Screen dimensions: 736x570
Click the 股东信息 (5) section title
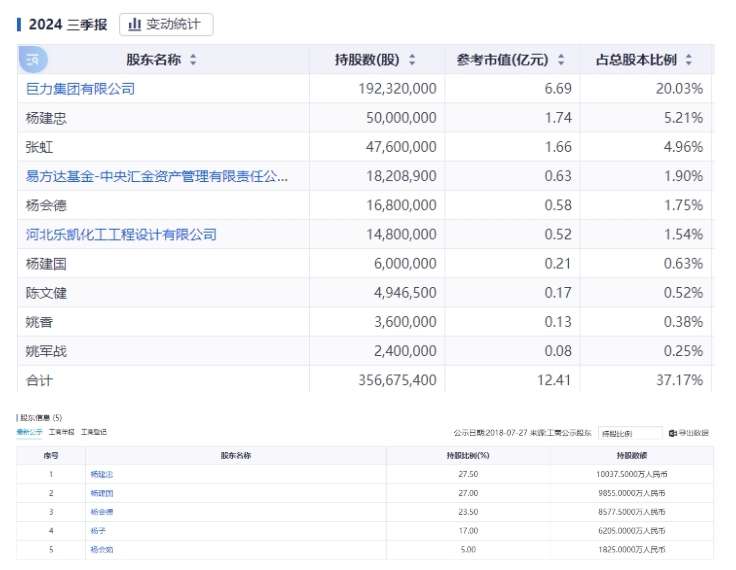(41, 417)
